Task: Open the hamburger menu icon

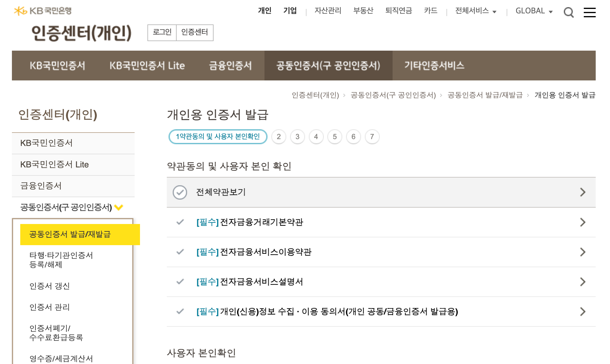Action: pos(589,12)
